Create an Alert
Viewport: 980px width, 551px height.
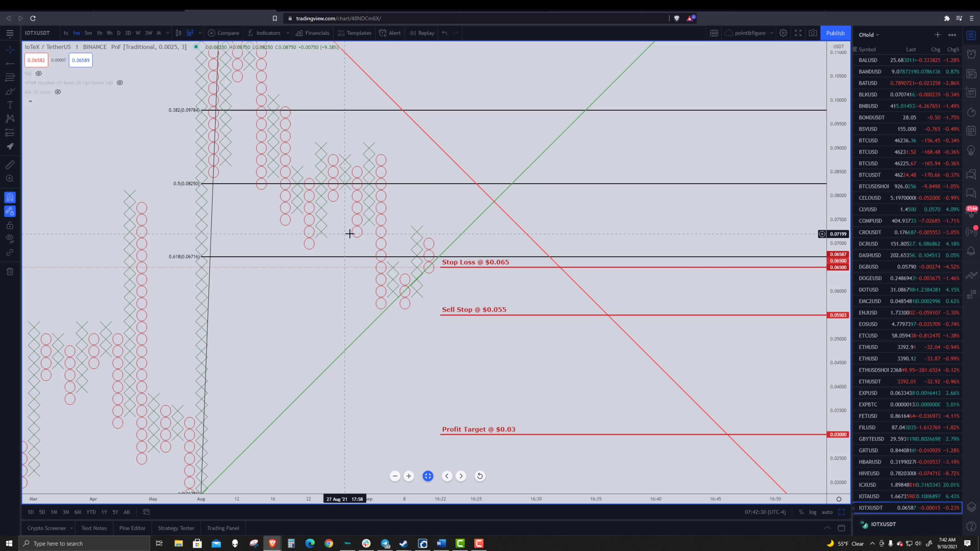390,33
